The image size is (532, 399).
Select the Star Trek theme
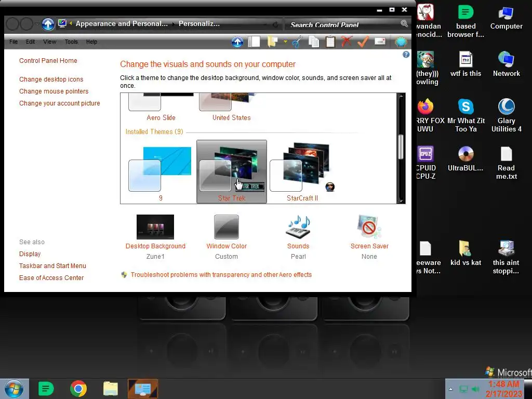pyautogui.click(x=232, y=171)
